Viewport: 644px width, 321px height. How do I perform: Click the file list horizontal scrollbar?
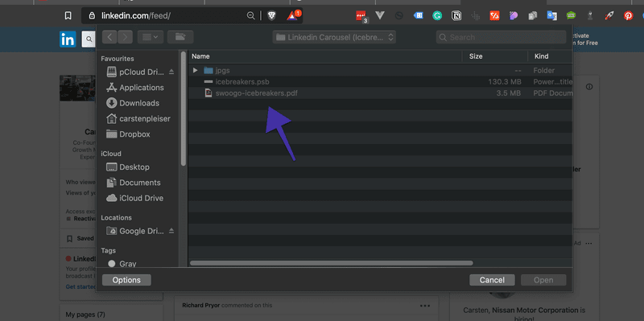(332, 263)
